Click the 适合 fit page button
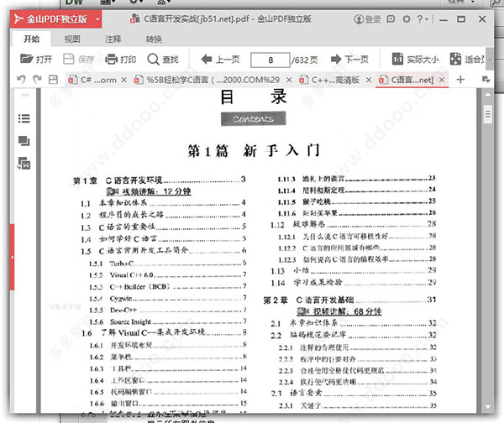 (x=467, y=60)
